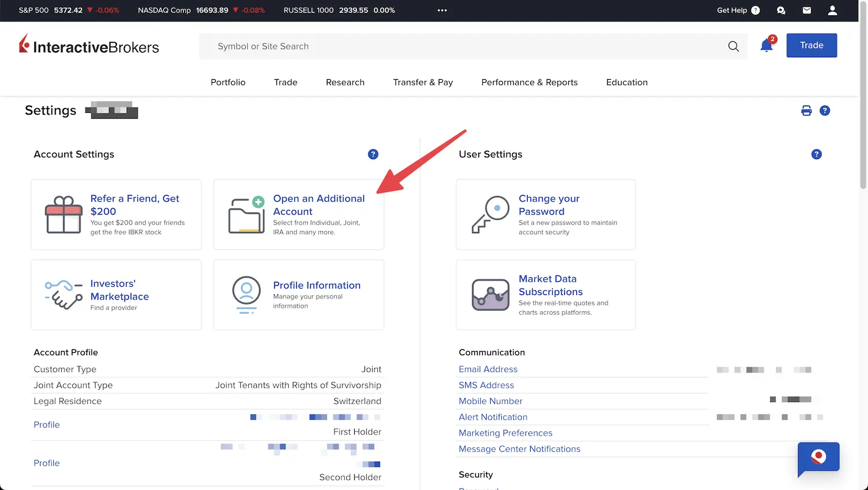This screenshot has height=490, width=868.
Task: Print the Settings page
Action: [806, 110]
